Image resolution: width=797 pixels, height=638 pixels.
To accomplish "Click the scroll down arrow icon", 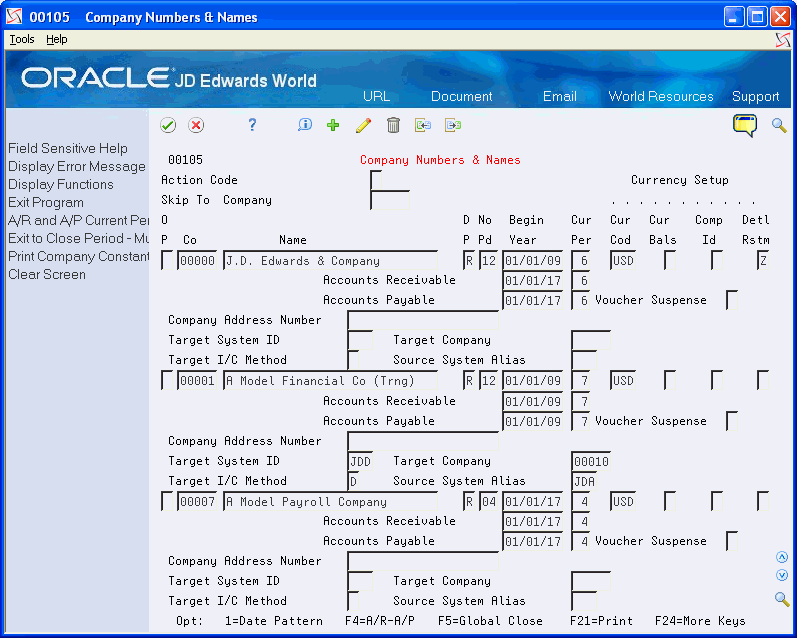I will point(782,575).
